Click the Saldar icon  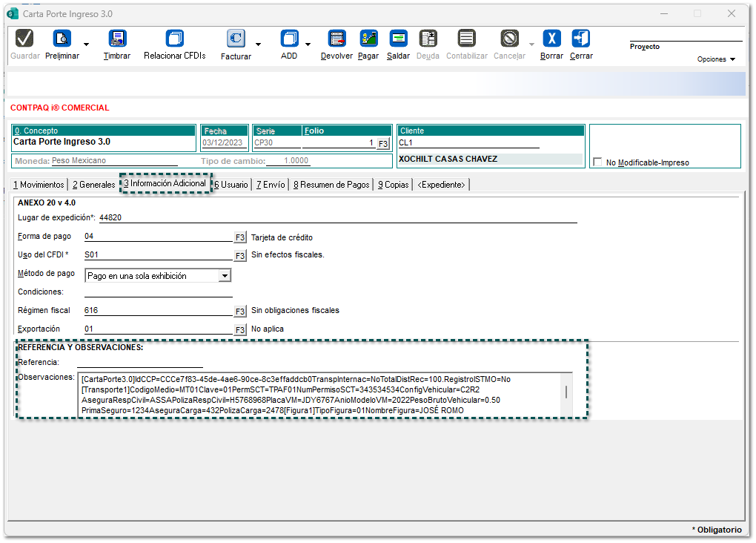pos(399,39)
